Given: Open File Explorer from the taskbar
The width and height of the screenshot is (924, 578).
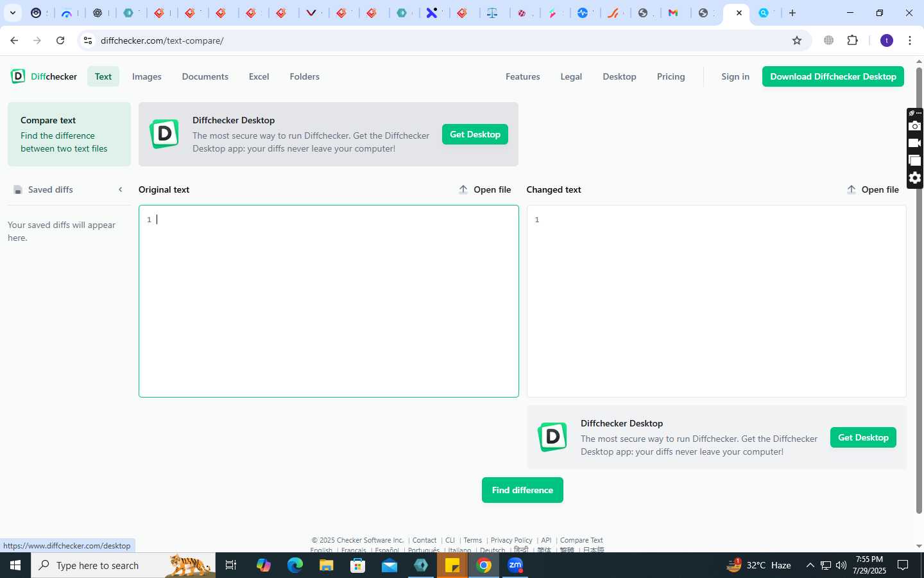Looking at the screenshot, I should 327,565.
